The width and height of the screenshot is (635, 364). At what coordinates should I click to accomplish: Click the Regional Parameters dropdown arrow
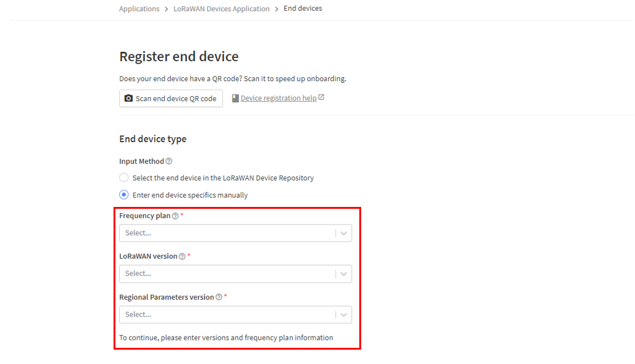point(344,315)
